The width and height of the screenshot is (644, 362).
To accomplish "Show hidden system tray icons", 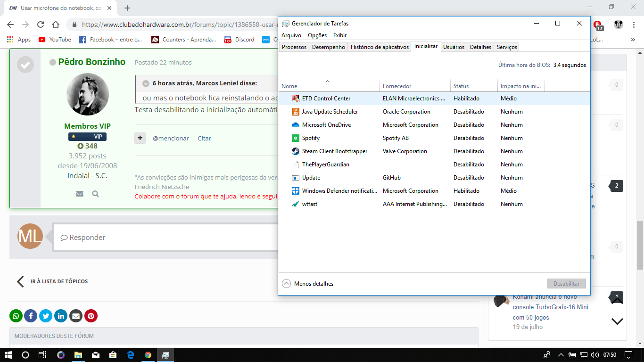I will click(x=561, y=355).
